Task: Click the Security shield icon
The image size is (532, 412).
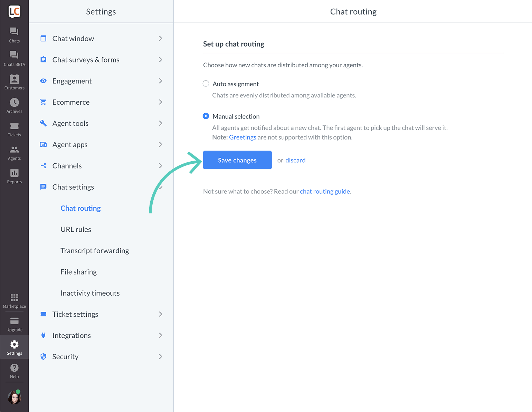Action: pyautogui.click(x=43, y=356)
